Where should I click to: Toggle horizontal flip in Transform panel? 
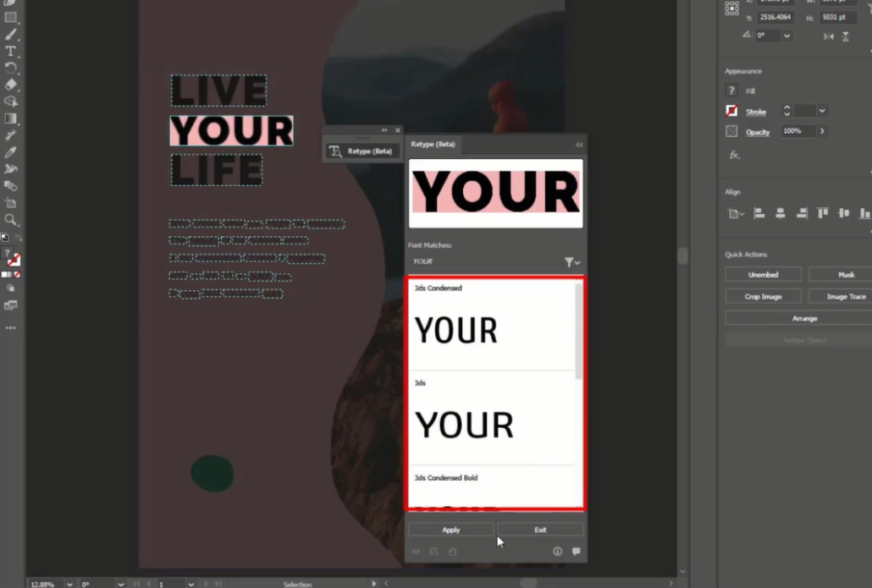pos(830,36)
